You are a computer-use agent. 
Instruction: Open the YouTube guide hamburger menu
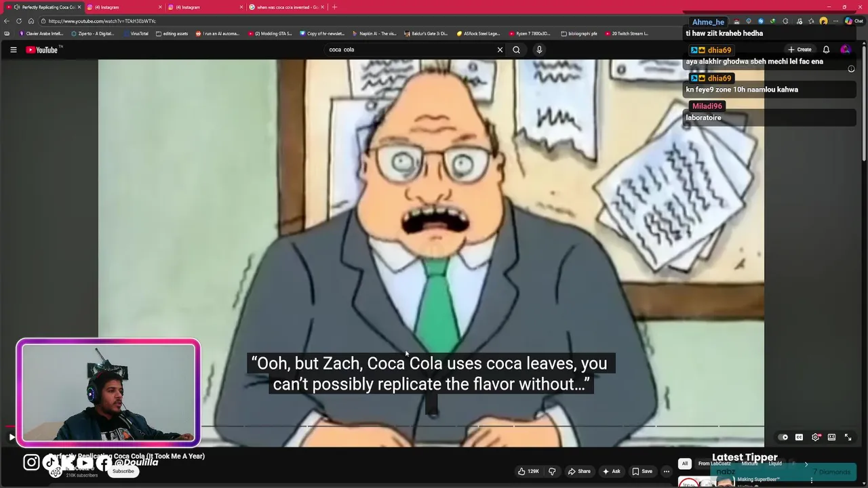tap(13, 49)
